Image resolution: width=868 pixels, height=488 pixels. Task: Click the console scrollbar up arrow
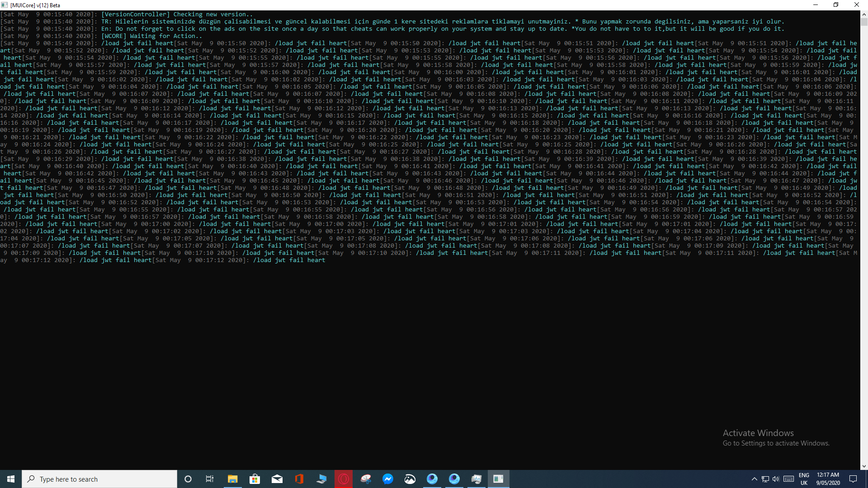(x=864, y=14)
